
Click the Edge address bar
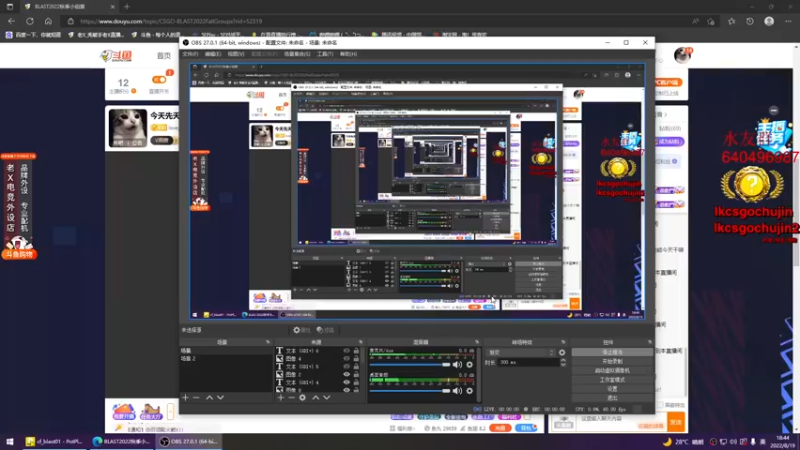tap(378, 21)
